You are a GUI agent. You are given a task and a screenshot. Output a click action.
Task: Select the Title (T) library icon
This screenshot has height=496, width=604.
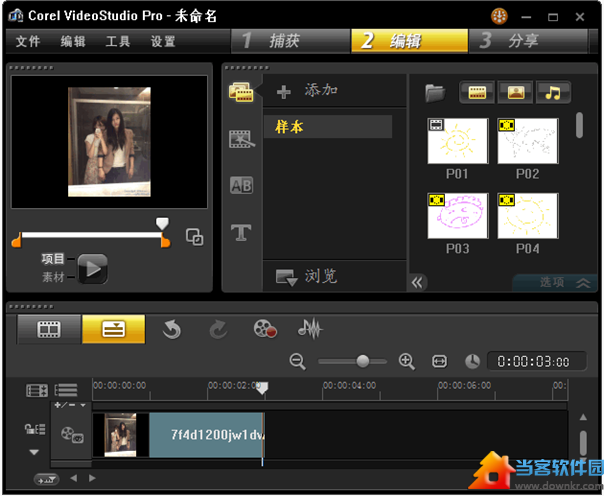point(241,233)
